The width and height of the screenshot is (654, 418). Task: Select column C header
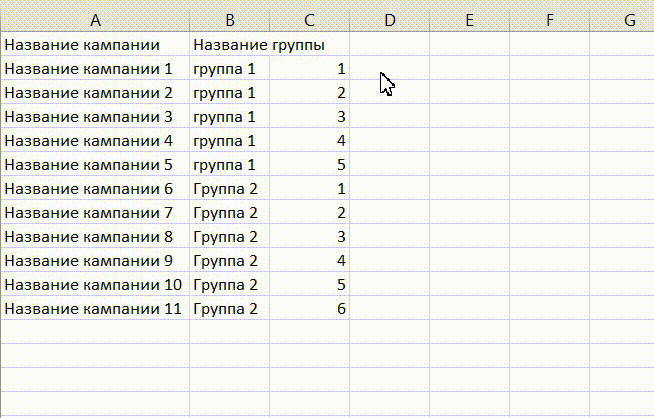309,20
